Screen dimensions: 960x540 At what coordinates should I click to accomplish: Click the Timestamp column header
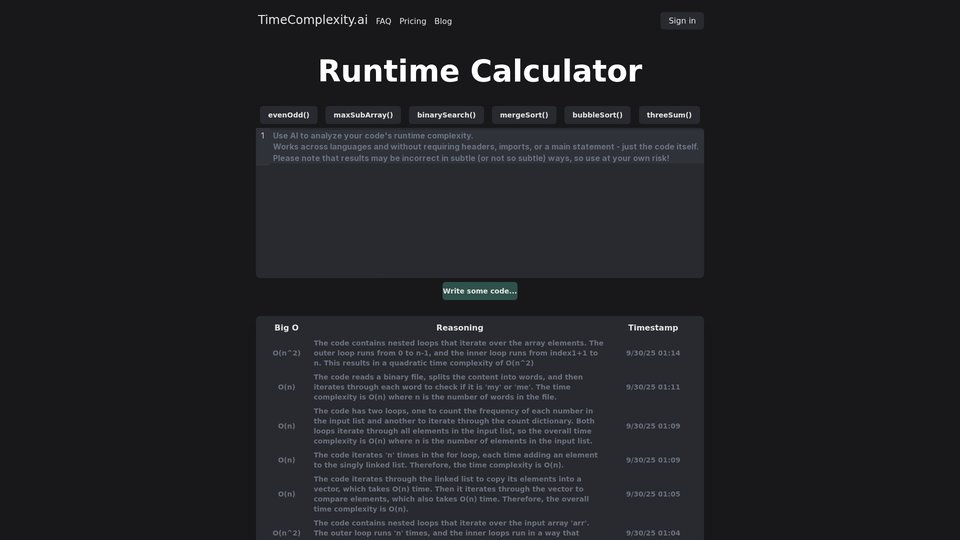coord(652,328)
